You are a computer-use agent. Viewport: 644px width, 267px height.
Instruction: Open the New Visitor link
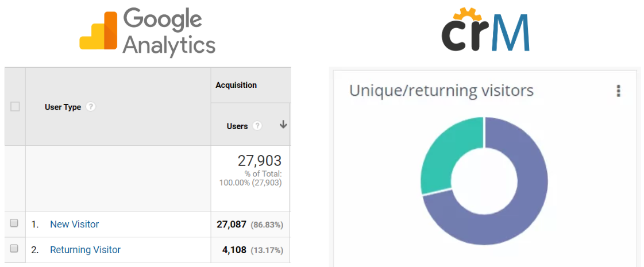click(x=74, y=225)
